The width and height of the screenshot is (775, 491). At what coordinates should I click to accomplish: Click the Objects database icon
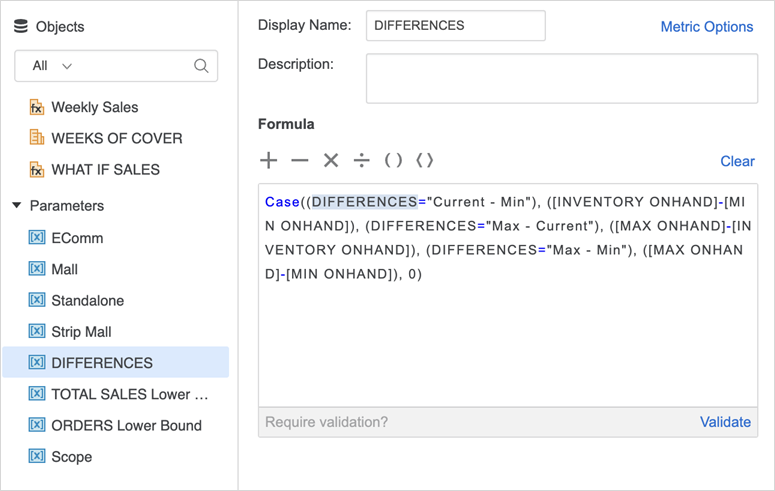point(21,27)
